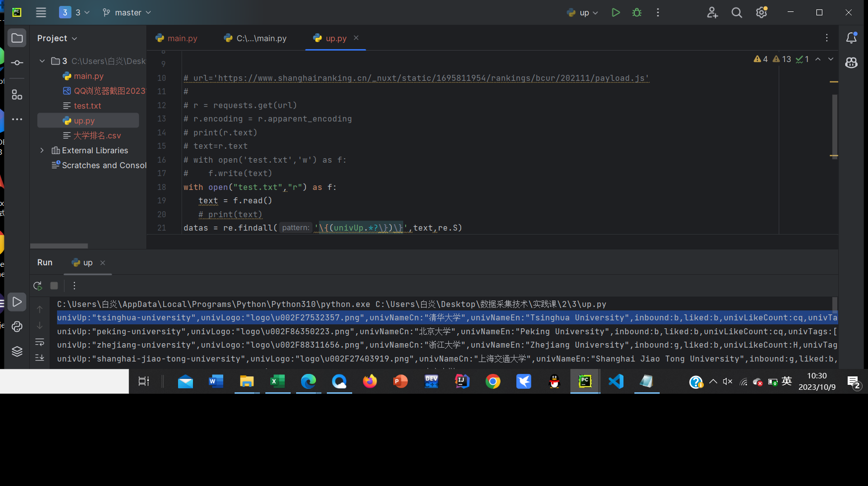Open the Structure tool window
This screenshot has height=486, width=868.
click(x=17, y=94)
